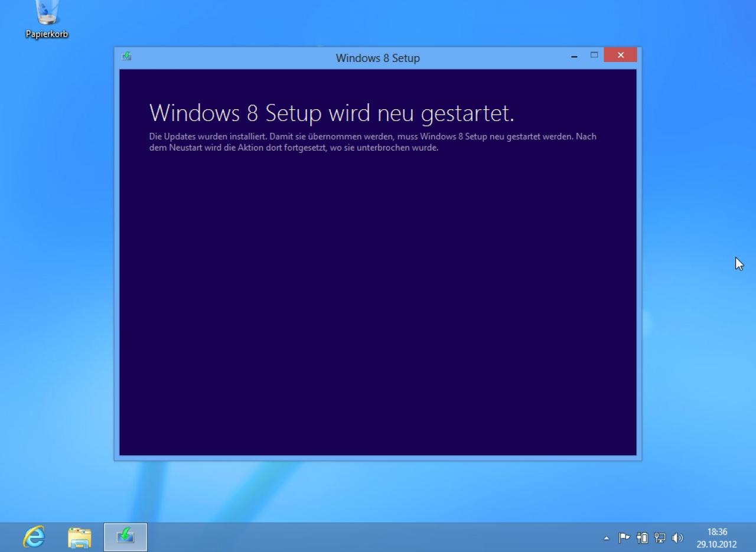The width and height of the screenshot is (756, 552).
Task: Click the 'Windows 8 Setup' title bar text
Action: (378, 58)
